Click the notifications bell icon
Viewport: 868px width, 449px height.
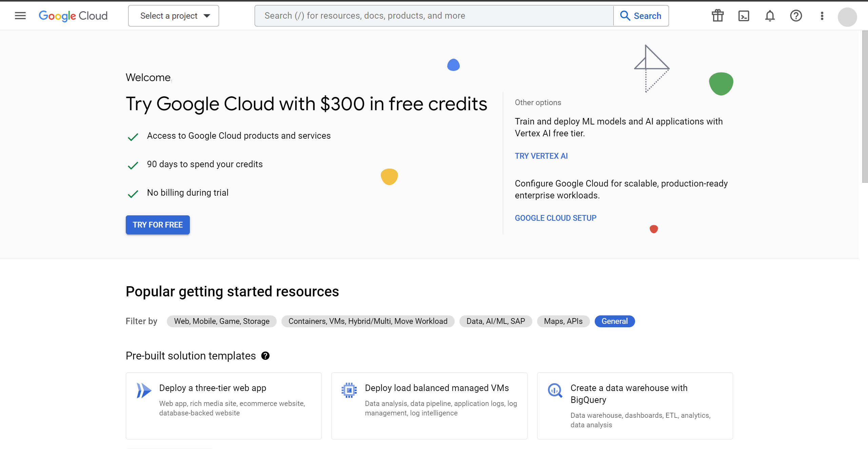pyautogui.click(x=770, y=16)
